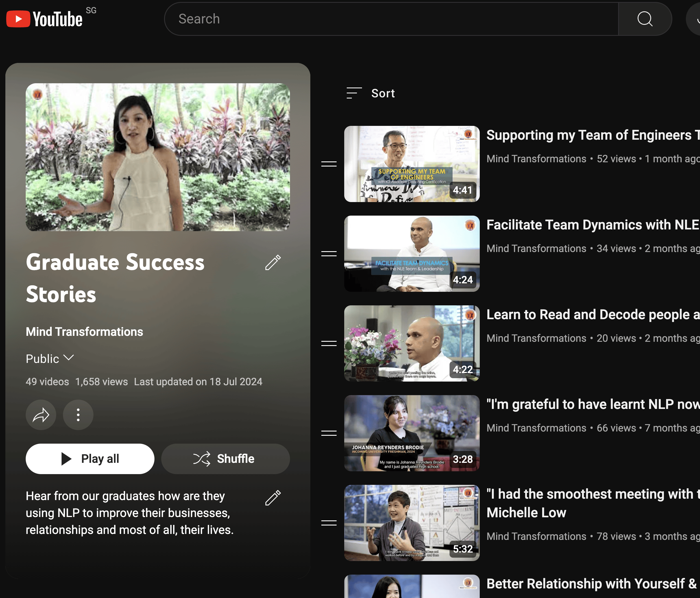Click the YouTube logo home link
This screenshot has height=598, width=700.
pyautogui.click(x=44, y=19)
